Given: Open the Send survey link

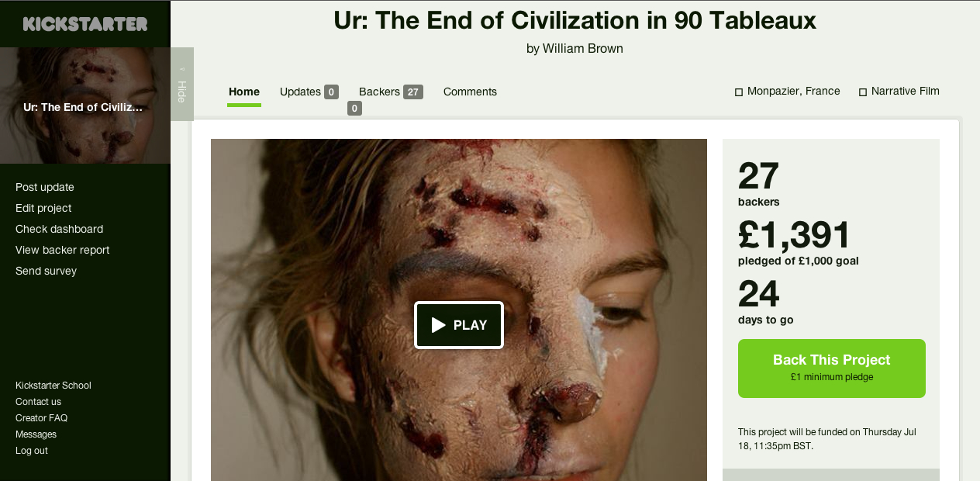Looking at the screenshot, I should tap(46, 271).
